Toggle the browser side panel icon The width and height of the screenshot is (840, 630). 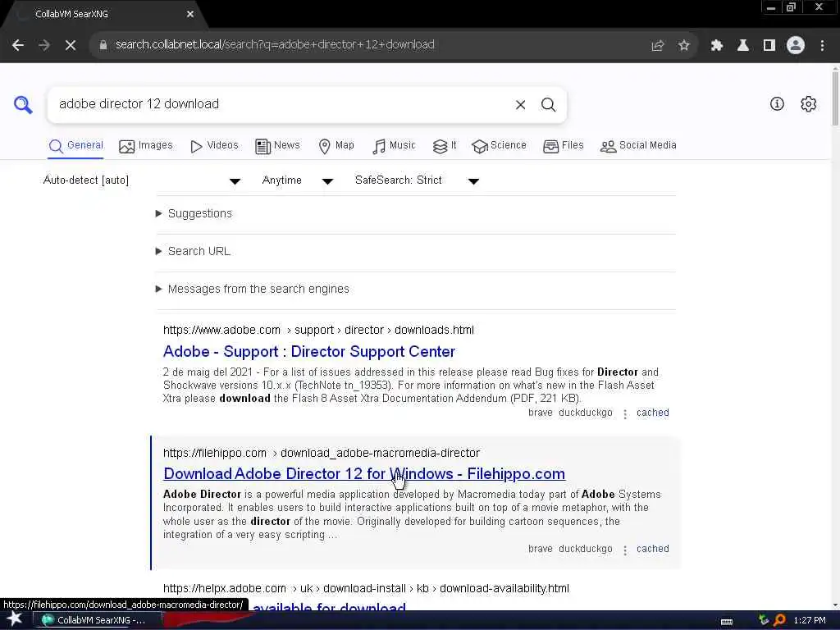tap(769, 45)
